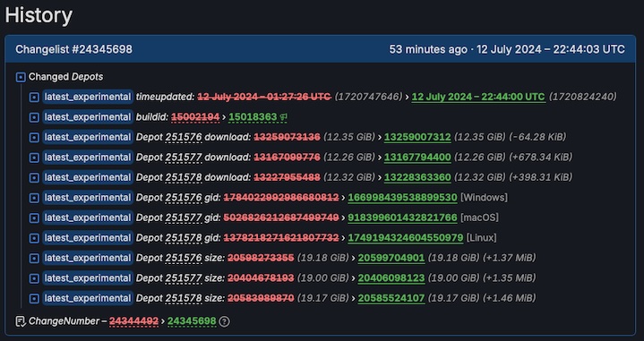Click the latest_experimental tag in Depot 251578 gid row

tap(88, 238)
